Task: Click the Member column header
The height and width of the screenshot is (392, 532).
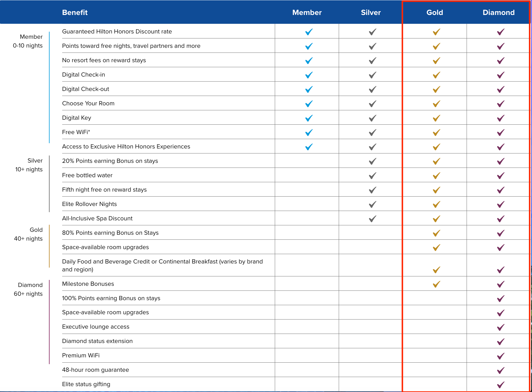Action: click(307, 12)
